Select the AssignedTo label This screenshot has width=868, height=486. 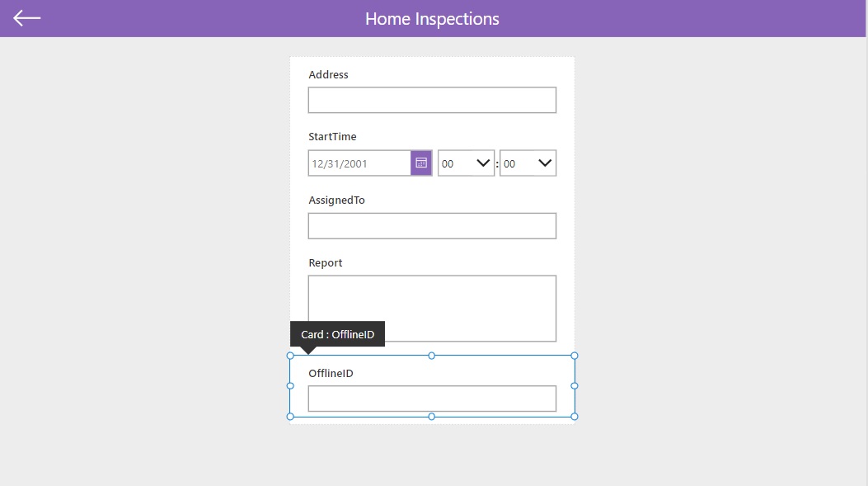(x=336, y=200)
